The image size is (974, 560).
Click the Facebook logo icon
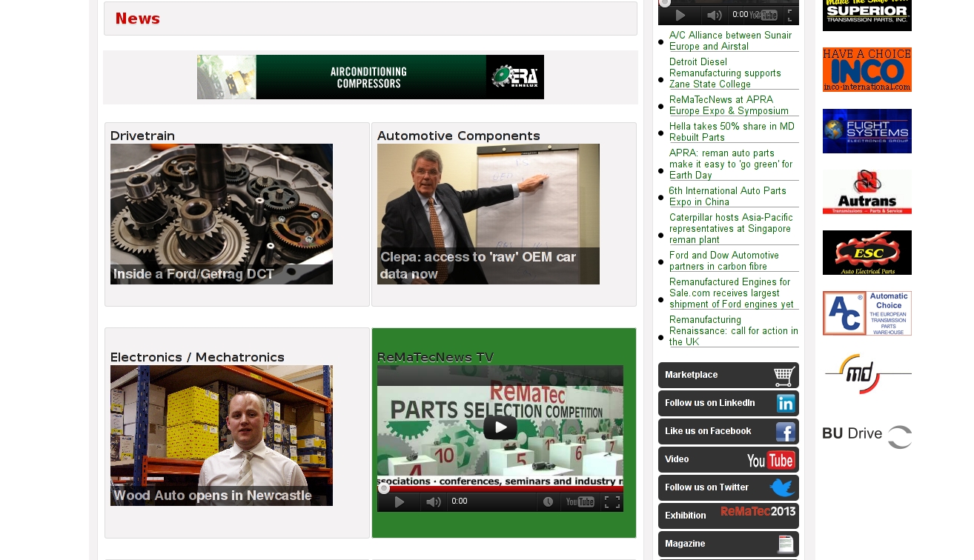point(786,432)
